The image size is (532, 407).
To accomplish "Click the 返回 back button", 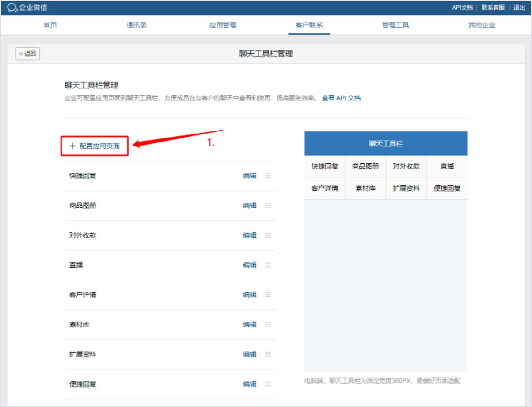I will [28, 54].
